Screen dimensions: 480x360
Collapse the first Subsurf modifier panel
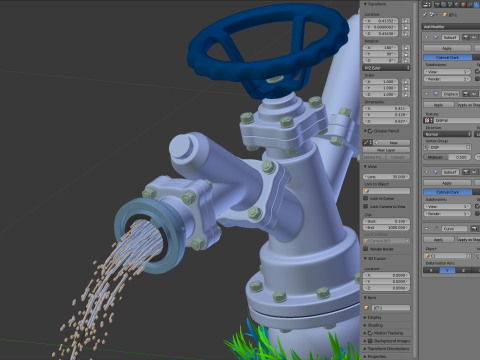(x=426, y=37)
